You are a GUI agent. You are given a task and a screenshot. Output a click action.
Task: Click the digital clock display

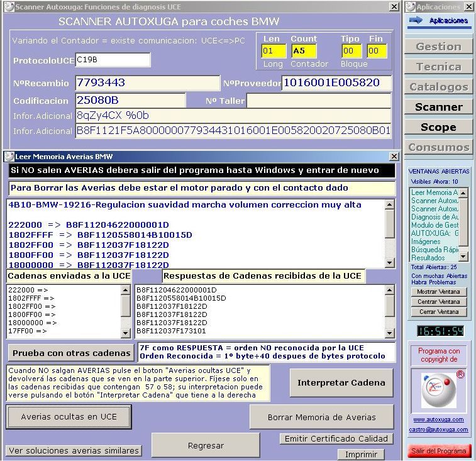pos(441,331)
